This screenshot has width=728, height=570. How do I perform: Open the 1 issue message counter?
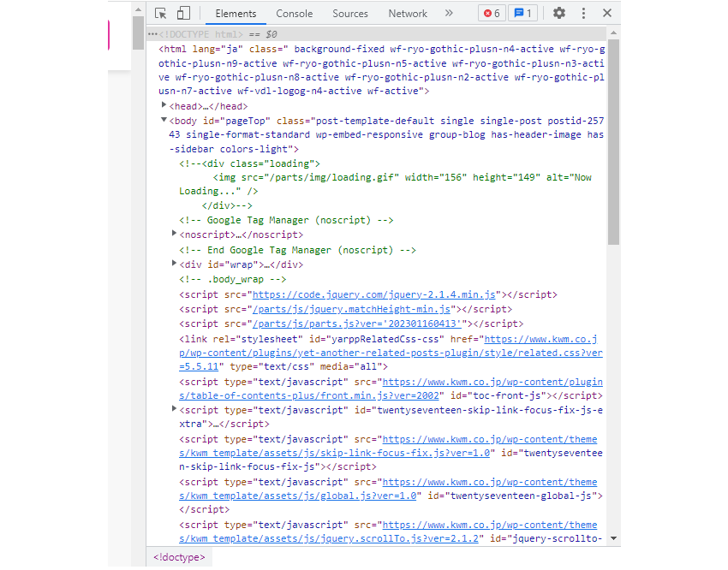522,13
